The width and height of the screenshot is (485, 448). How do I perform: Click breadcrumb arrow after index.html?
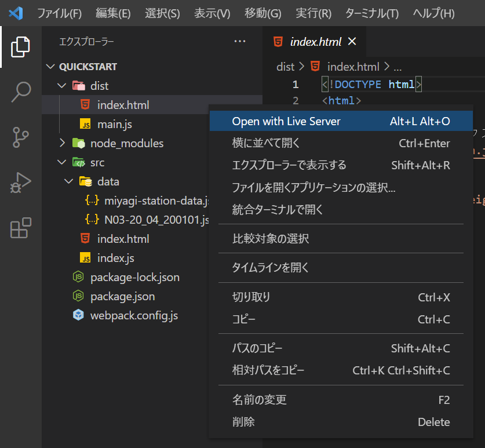click(x=386, y=66)
